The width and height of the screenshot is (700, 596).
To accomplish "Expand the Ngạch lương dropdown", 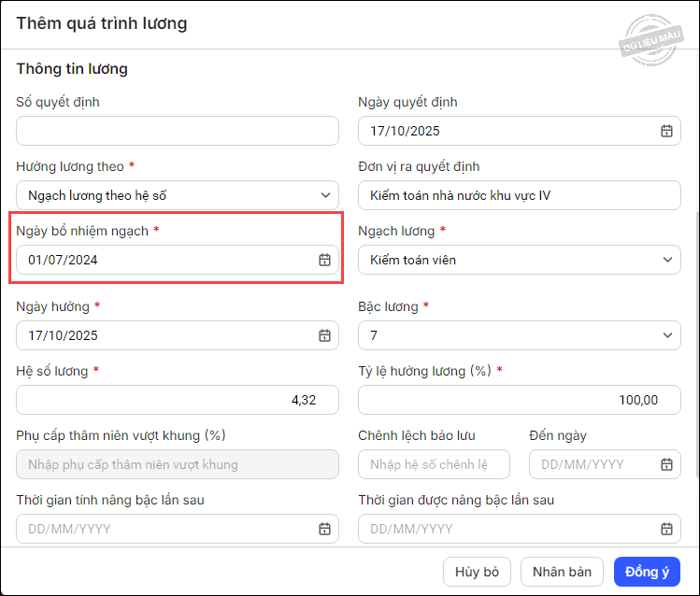I will coord(666,260).
